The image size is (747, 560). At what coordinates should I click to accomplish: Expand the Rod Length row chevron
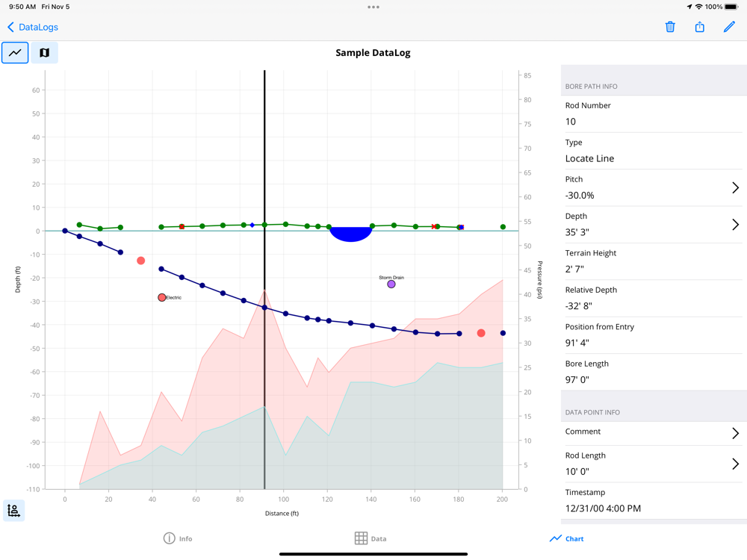click(x=735, y=464)
